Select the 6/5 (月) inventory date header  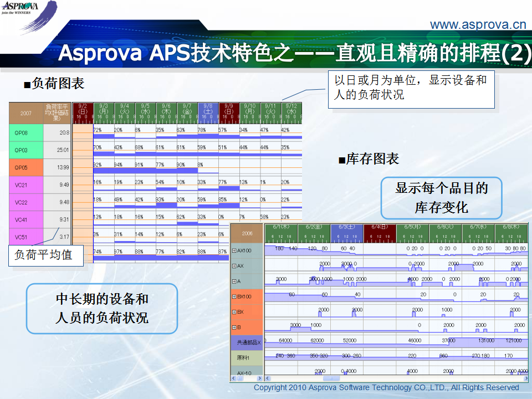[x=412, y=233]
